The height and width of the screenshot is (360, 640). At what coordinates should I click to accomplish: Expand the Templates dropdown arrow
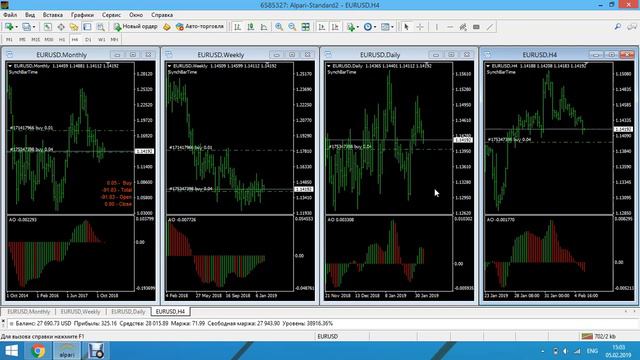pos(392,27)
